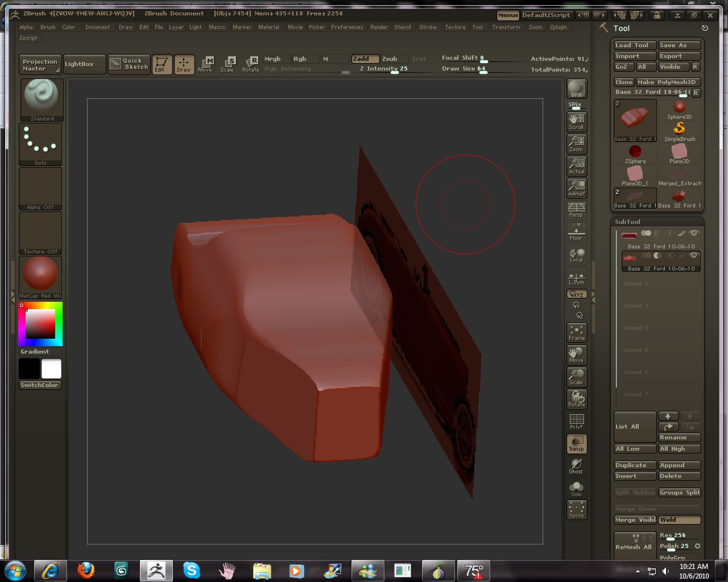Click the Groups Split button
The width and height of the screenshot is (728, 582).
(x=680, y=493)
